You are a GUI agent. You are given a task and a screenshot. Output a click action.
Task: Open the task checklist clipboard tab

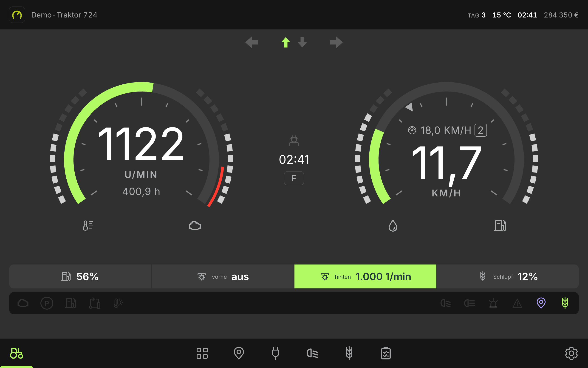tap(386, 353)
